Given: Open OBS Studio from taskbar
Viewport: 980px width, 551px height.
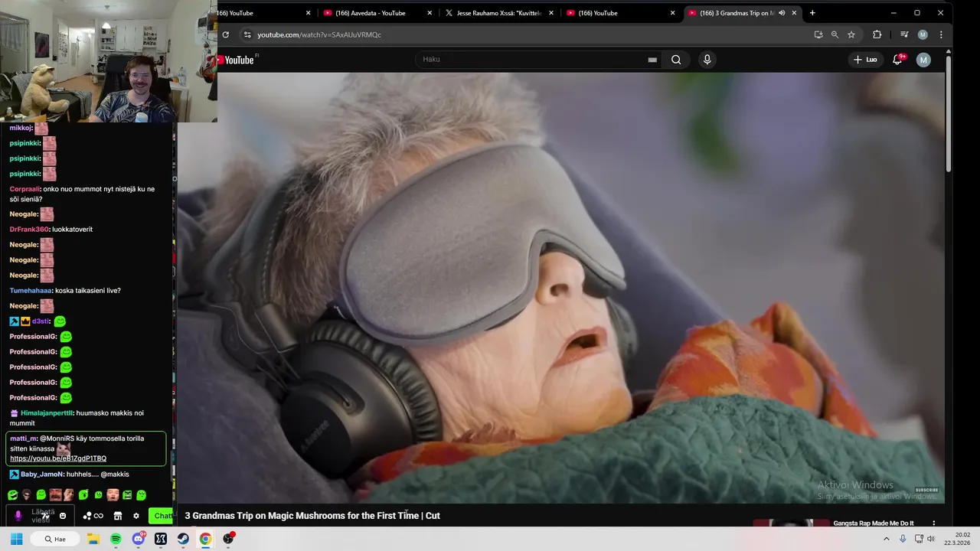Looking at the screenshot, I should click(228, 539).
